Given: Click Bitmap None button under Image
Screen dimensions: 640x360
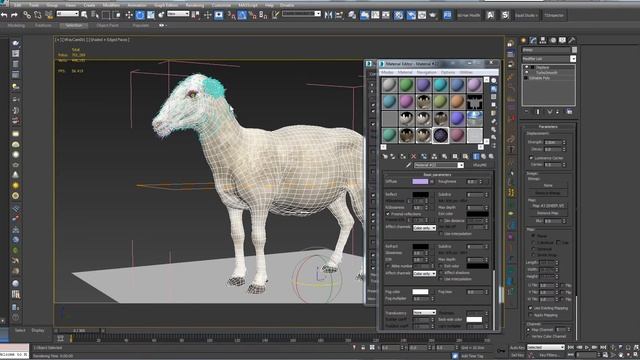Looking at the screenshot, I should (548, 185).
